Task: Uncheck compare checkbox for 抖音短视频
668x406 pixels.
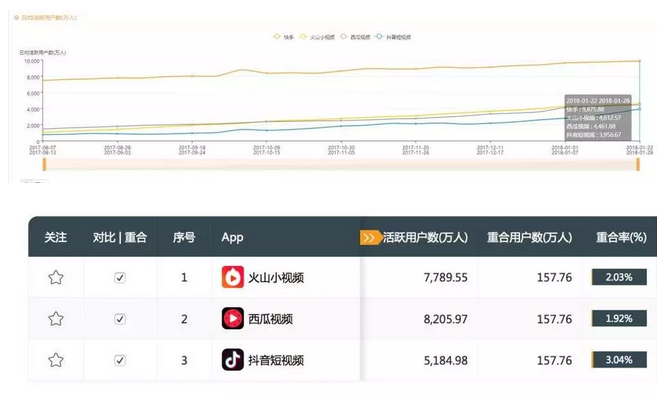Action: (120, 360)
